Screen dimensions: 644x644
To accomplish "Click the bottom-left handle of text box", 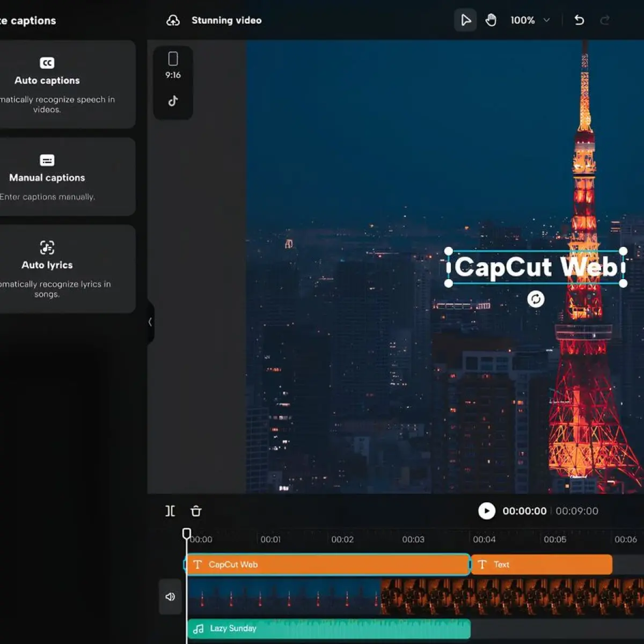I will [x=449, y=283].
